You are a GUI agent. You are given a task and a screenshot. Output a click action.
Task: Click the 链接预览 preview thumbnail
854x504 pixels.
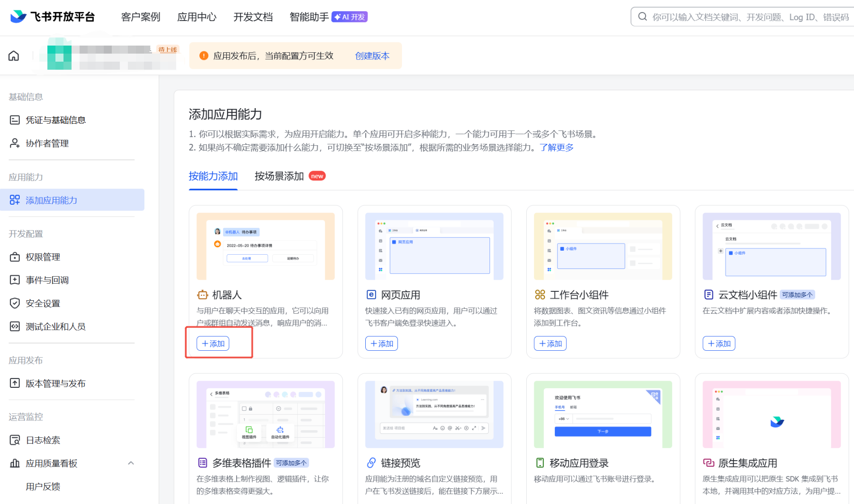coord(434,414)
